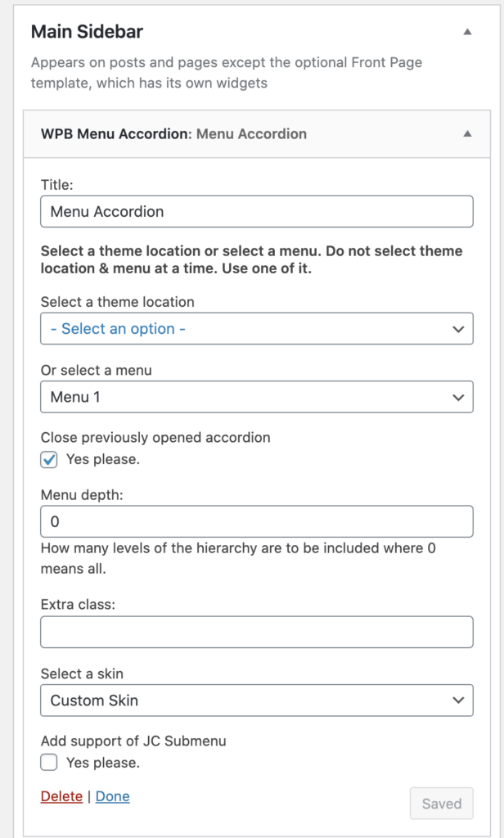Focus the Extra class field
The height and width of the screenshot is (838, 504).
click(257, 632)
